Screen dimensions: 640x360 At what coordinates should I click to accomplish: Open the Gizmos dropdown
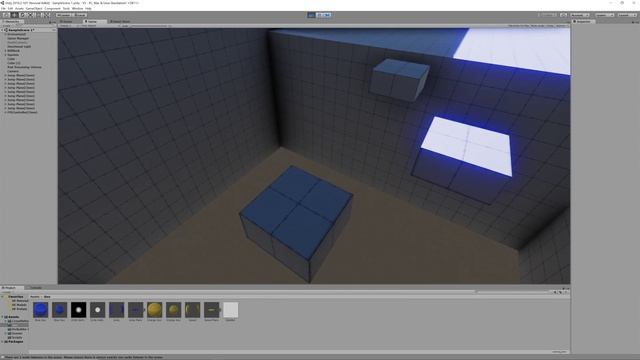click(562, 26)
